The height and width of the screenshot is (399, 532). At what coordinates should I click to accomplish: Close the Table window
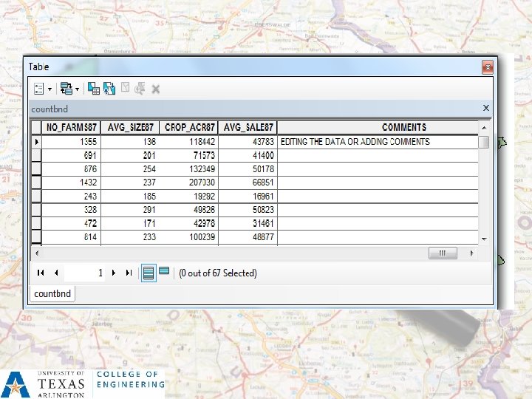(488, 67)
